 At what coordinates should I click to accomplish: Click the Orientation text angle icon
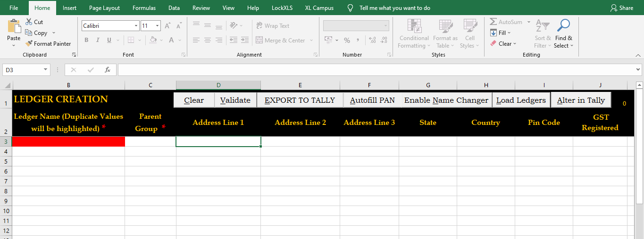pos(234,25)
